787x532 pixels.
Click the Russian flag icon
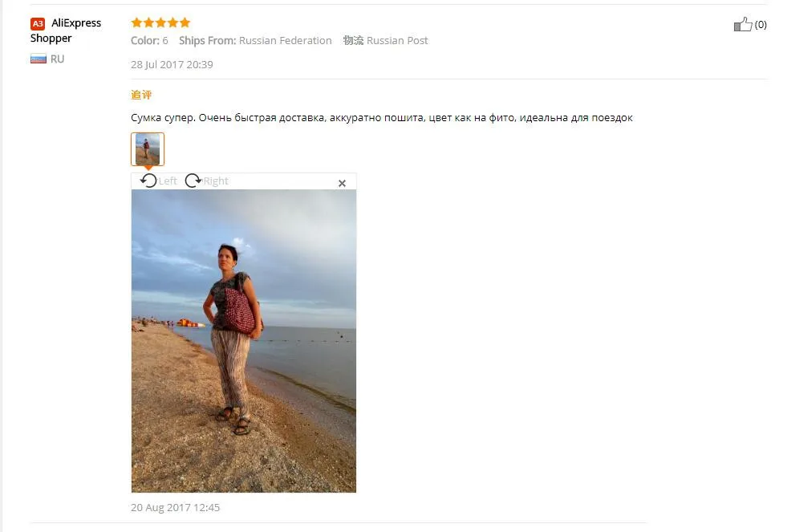coord(39,59)
